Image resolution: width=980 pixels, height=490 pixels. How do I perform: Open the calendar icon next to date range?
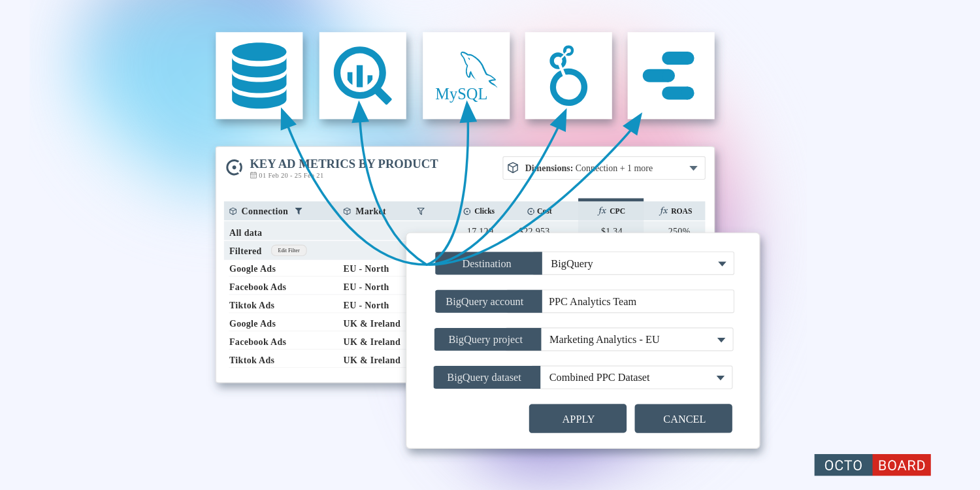coord(253,175)
